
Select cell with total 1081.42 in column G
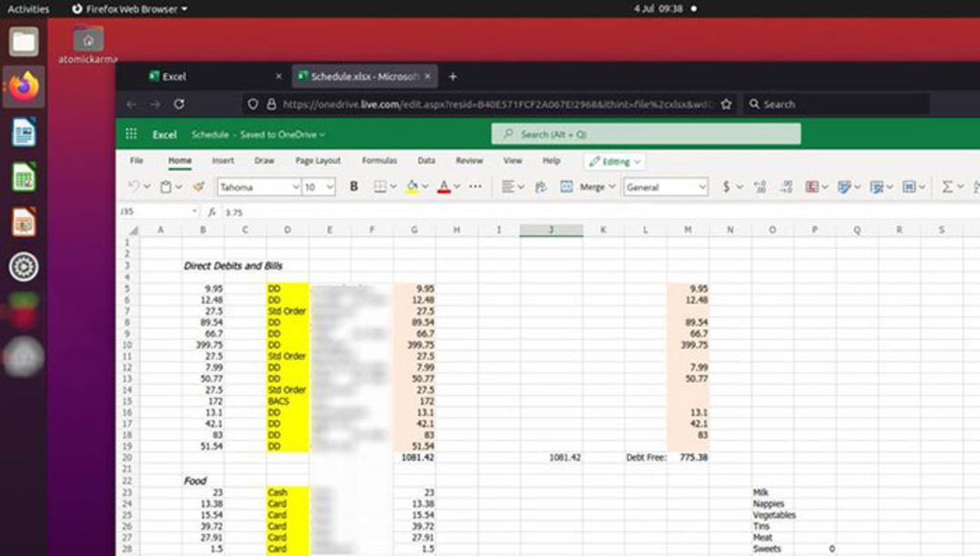point(415,457)
